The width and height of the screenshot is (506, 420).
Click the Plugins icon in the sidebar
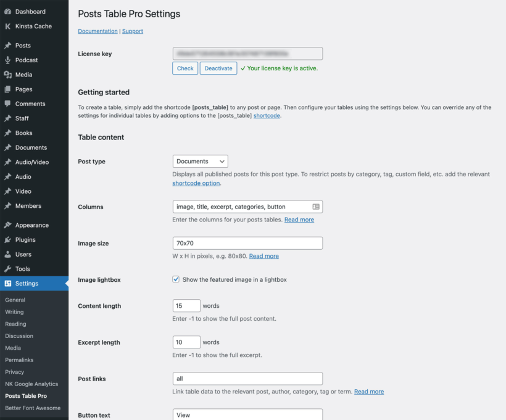(x=9, y=239)
